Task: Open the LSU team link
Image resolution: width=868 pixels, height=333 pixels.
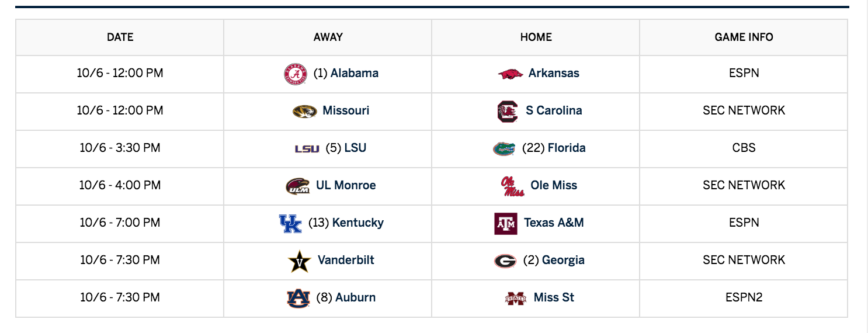Action: tap(355, 148)
